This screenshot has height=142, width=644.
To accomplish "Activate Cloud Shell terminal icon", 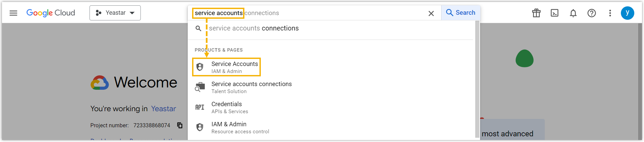I will 555,13.
